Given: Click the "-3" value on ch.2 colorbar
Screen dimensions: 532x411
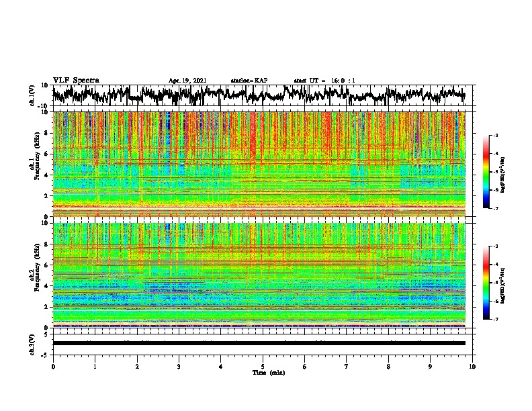Looking at the screenshot, I should point(496,246).
